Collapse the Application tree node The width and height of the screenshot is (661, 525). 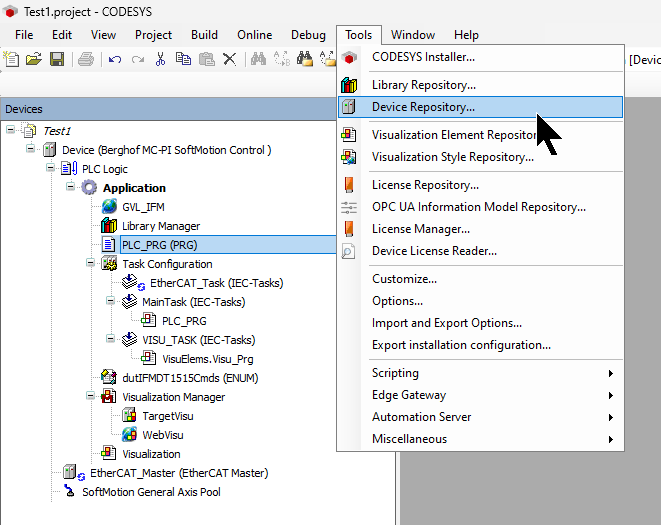tap(70, 186)
